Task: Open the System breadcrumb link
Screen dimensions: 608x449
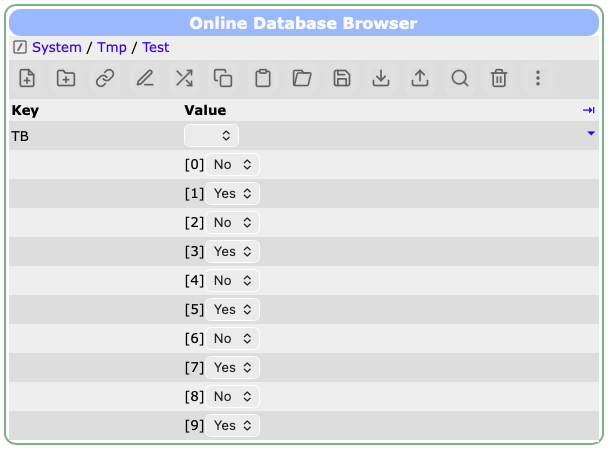Action: pyautogui.click(x=57, y=47)
